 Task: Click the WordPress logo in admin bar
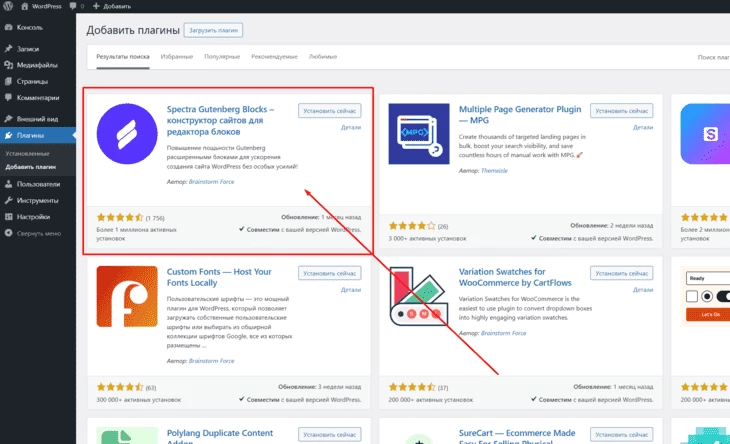click(x=8, y=6)
